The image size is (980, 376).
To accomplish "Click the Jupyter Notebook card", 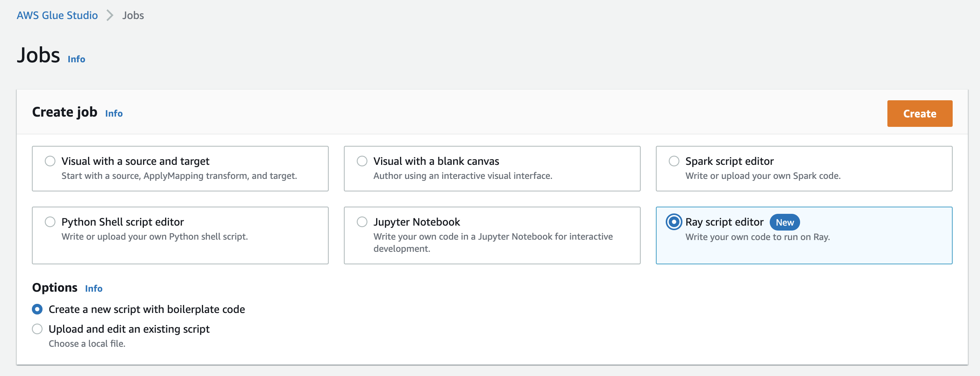I will tap(492, 235).
